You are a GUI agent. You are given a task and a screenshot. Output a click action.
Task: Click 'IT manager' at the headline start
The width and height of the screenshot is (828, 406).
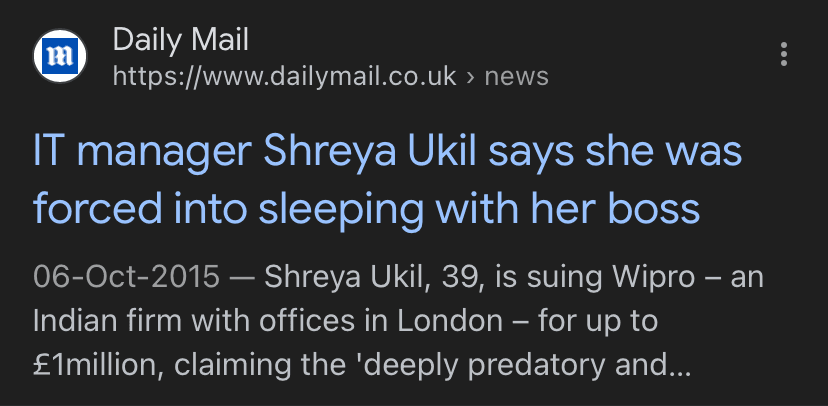click(x=139, y=153)
